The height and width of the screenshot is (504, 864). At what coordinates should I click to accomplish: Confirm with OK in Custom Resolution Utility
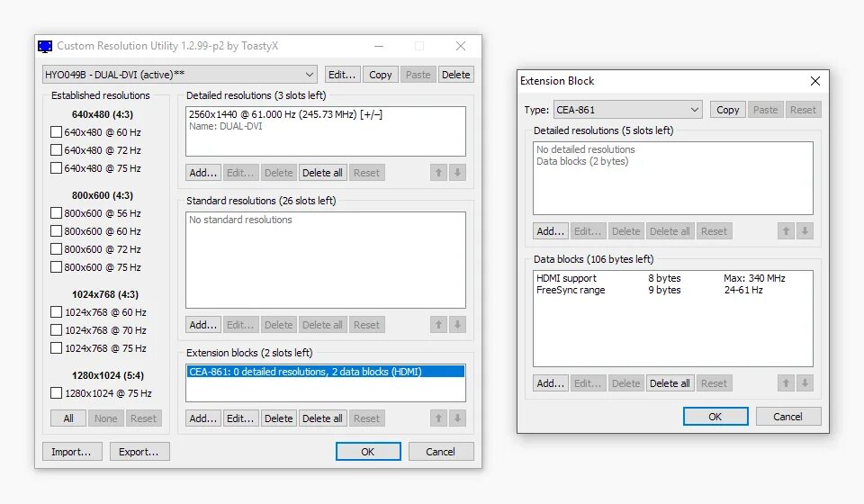coord(368,452)
